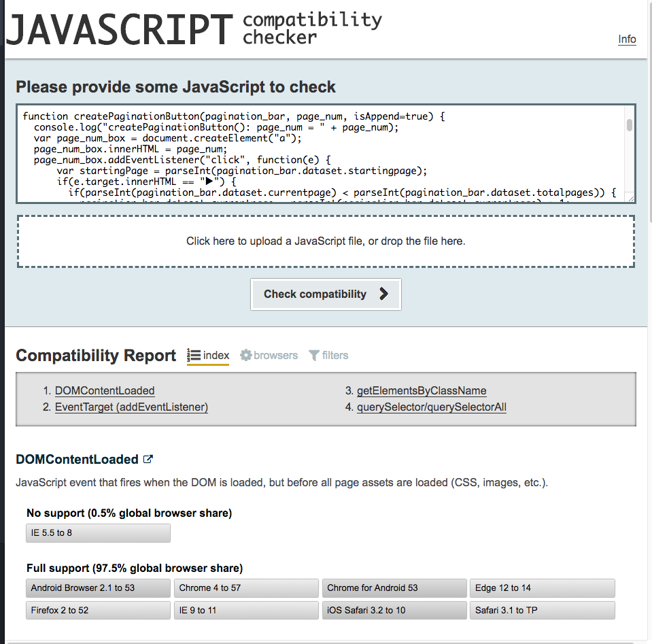Click the JavaScript file upload drop zone
Screen dimensions: 652x644
tap(326, 240)
